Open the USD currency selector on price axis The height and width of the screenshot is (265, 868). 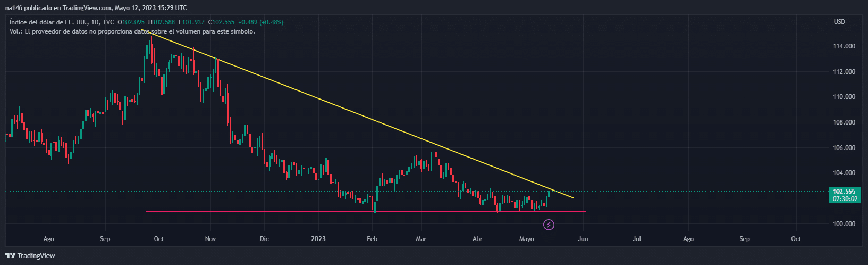pyautogui.click(x=839, y=22)
